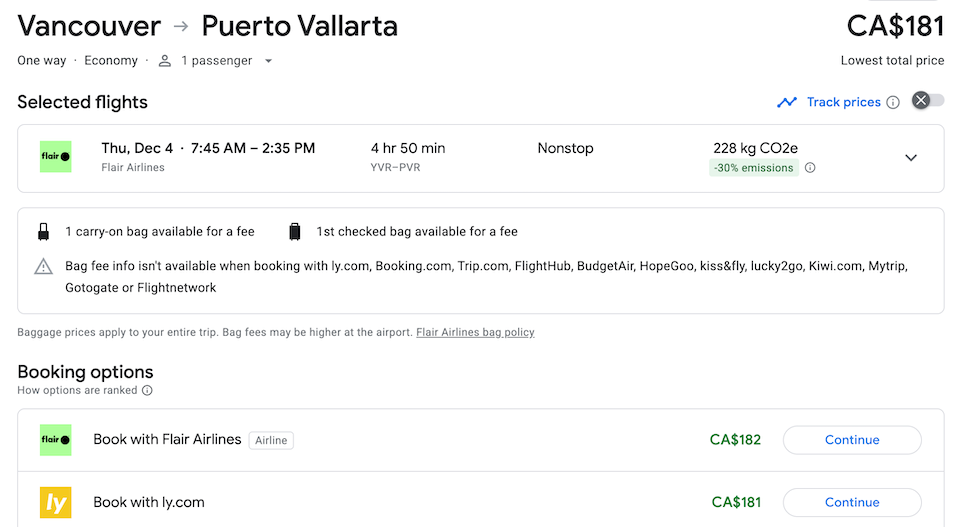Expand the Flair Airlines flight details

point(910,158)
